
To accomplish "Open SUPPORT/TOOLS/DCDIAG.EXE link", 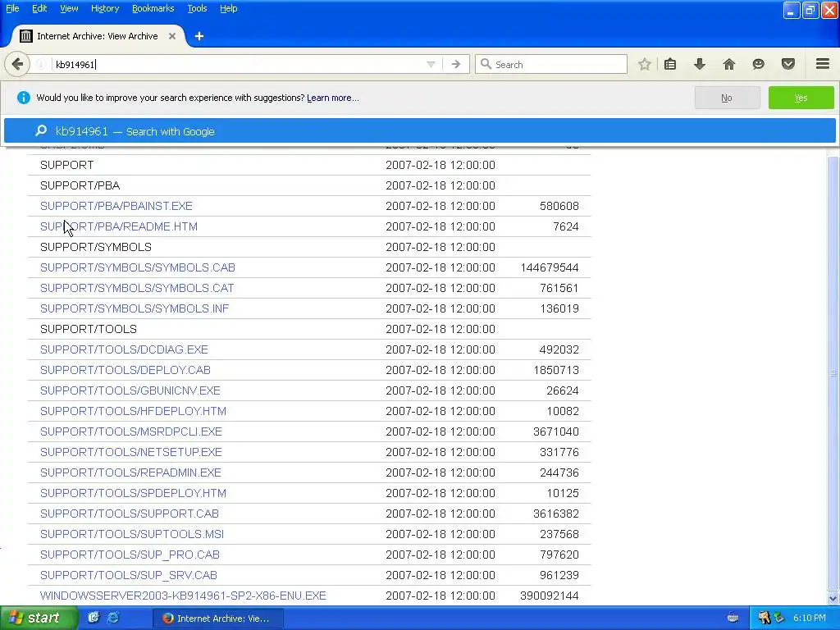I will tap(125, 349).
